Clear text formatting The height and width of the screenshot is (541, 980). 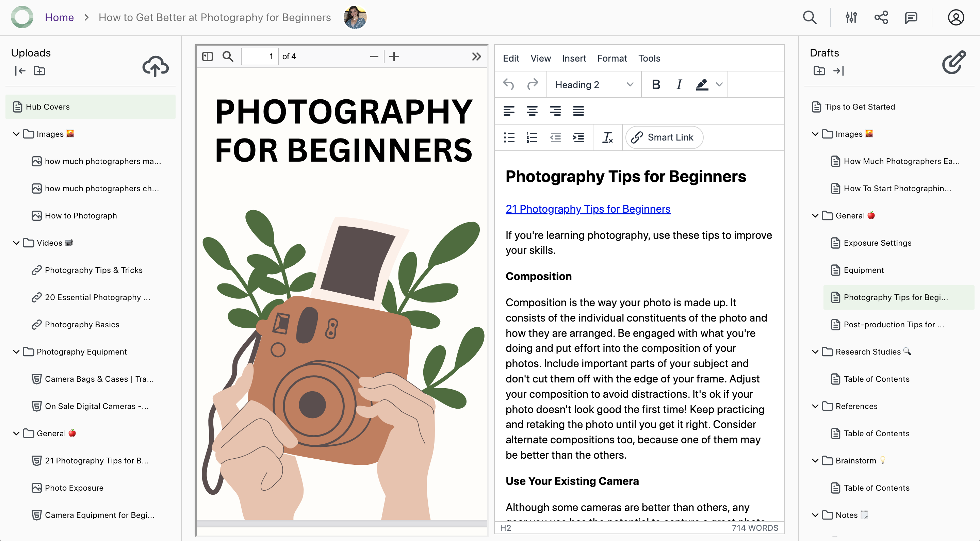coord(607,137)
